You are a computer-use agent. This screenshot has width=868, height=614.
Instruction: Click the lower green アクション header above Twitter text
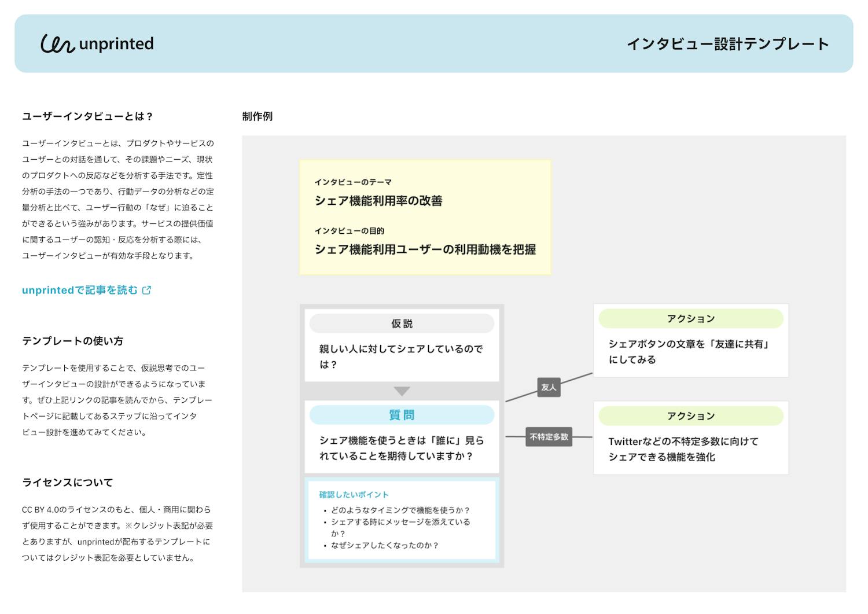(x=690, y=416)
